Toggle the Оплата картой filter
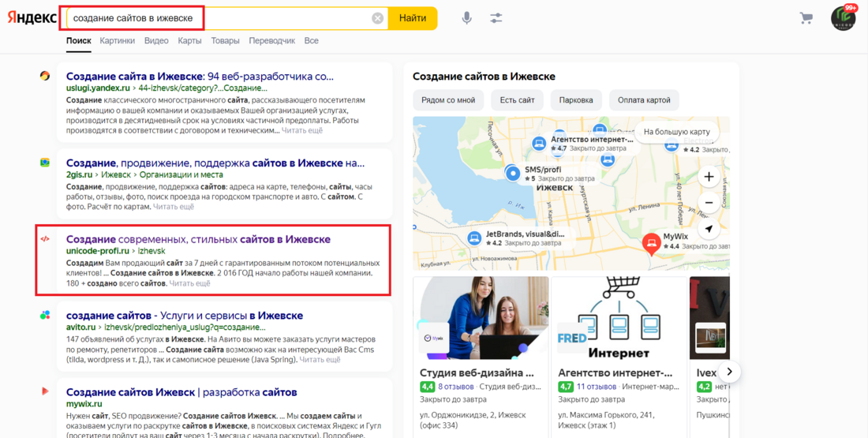This screenshot has width=868, height=438. tap(645, 100)
